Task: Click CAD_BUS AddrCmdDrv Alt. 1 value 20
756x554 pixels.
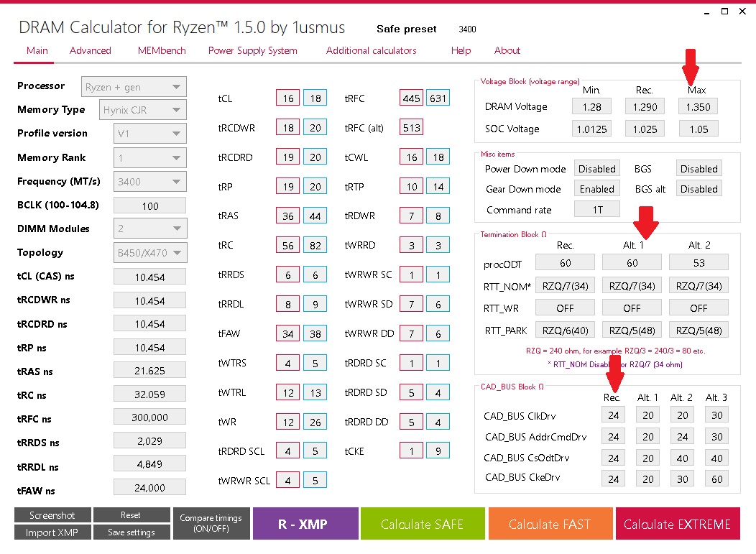Action: [x=648, y=437]
